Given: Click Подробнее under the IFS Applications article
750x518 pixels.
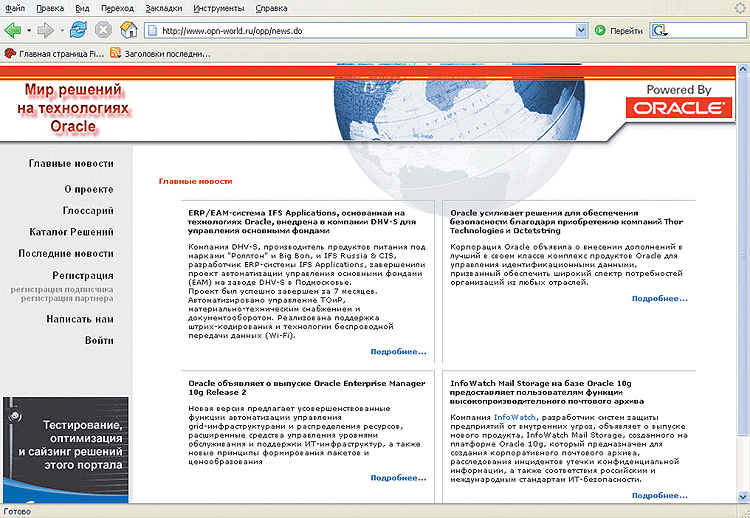Looking at the screenshot, I should (x=398, y=352).
